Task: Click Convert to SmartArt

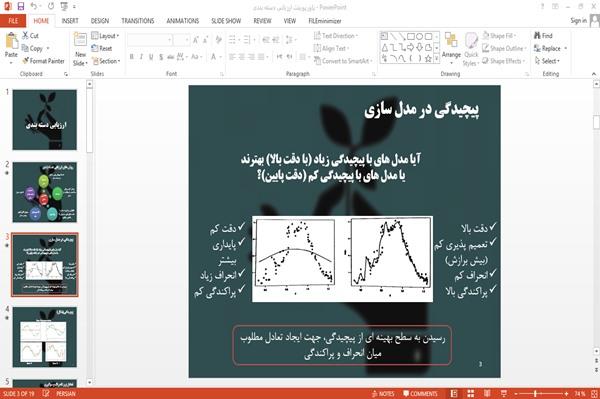Action: point(343,61)
